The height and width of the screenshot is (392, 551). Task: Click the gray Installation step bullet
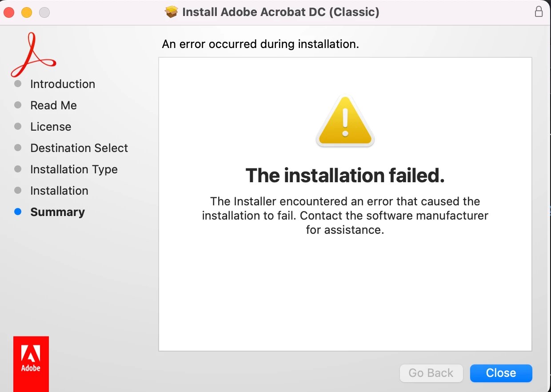pos(18,191)
